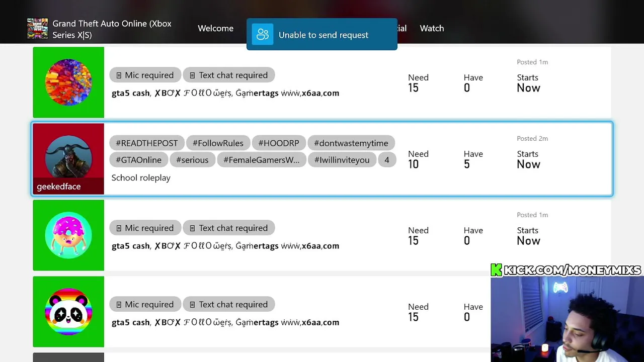Click 'Need 15' on blocks avatar post
644x362 pixels.
coord(418,83)
